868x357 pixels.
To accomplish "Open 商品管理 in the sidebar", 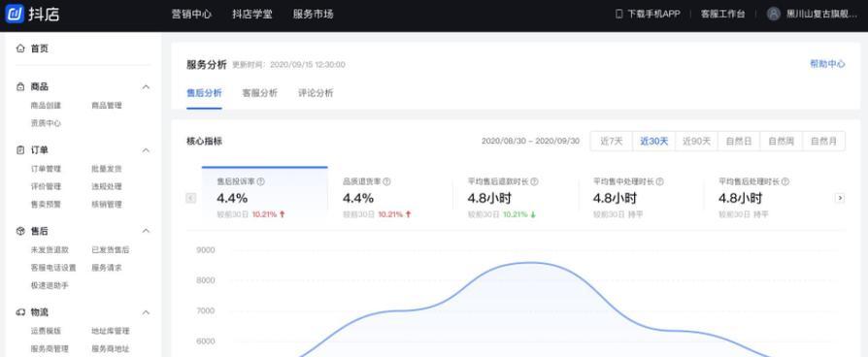I will click(x=106, y=105).
